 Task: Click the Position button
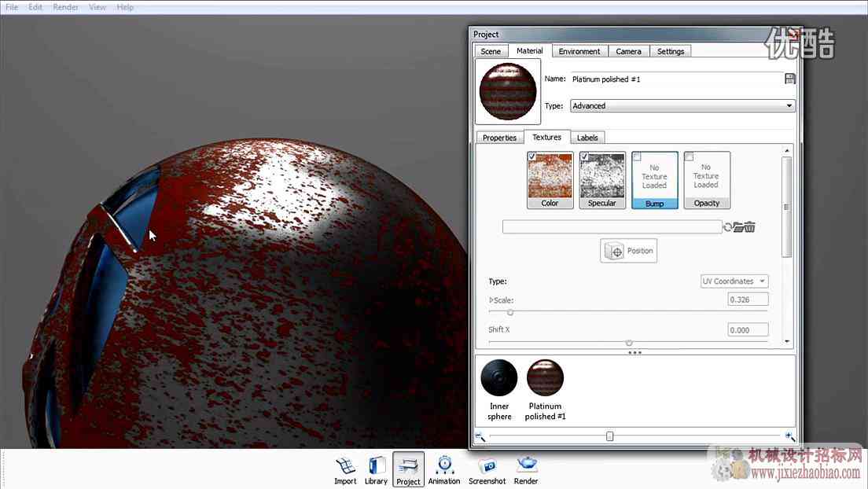tap(628, 251)
